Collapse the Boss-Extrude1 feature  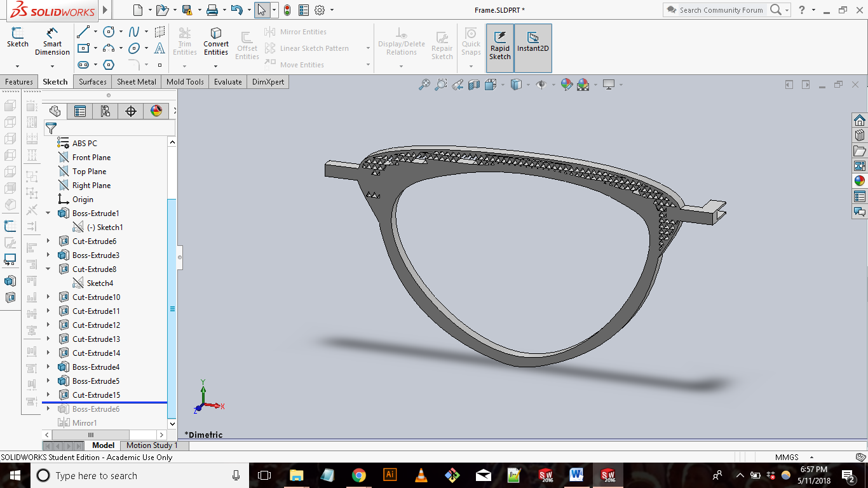tap(48, 213)
